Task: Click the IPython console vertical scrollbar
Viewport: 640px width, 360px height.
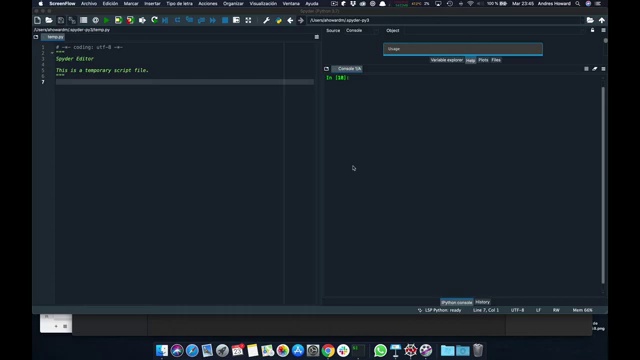Action: pos(603,184)
